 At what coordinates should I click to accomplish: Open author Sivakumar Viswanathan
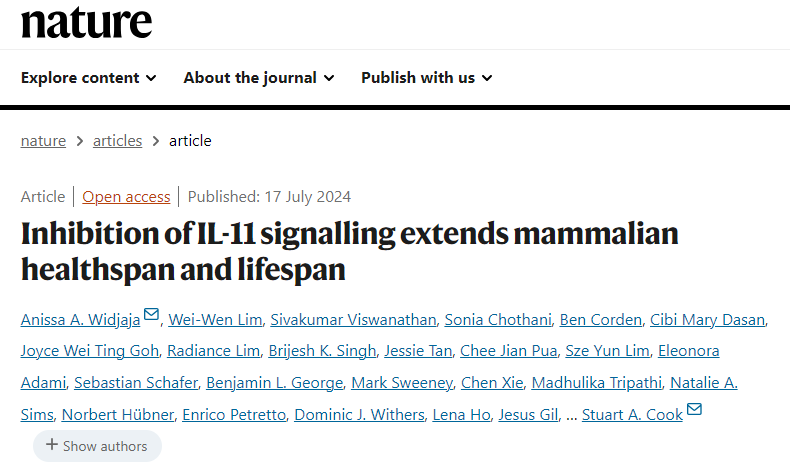[x=353, y=320]
